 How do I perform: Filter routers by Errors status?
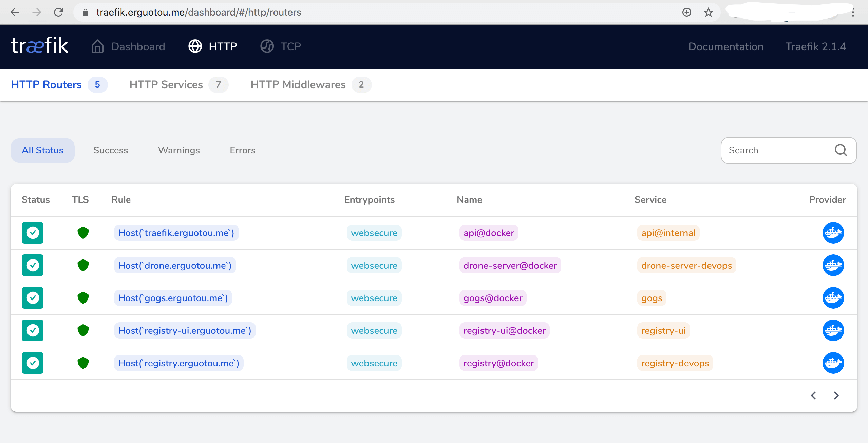243,150
